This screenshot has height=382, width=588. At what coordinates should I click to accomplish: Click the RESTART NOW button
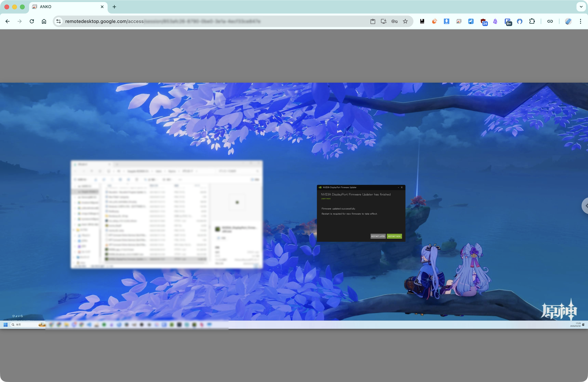click(394, 236)
